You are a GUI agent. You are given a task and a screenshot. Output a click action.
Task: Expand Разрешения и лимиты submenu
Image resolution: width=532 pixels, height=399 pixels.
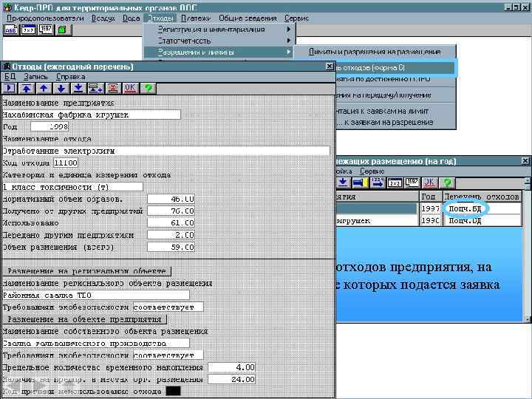pyautogui.click(x=219, y=52)
